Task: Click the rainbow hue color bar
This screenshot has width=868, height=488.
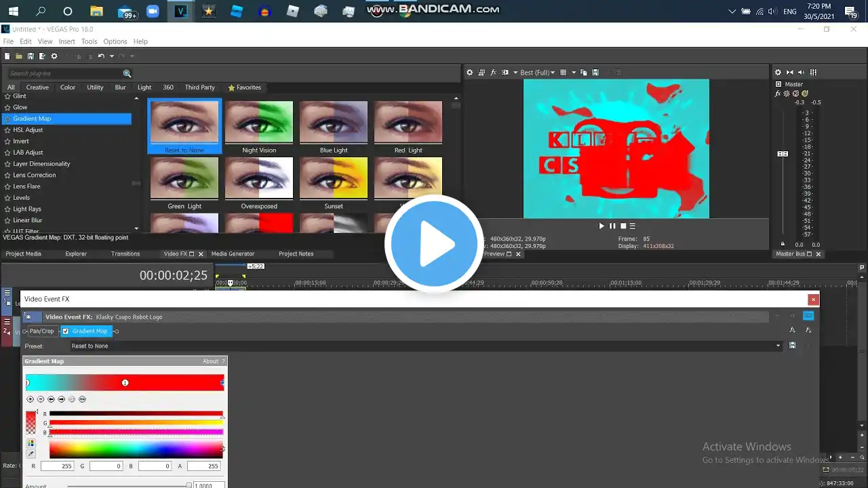Action: (x=136, y=449)
